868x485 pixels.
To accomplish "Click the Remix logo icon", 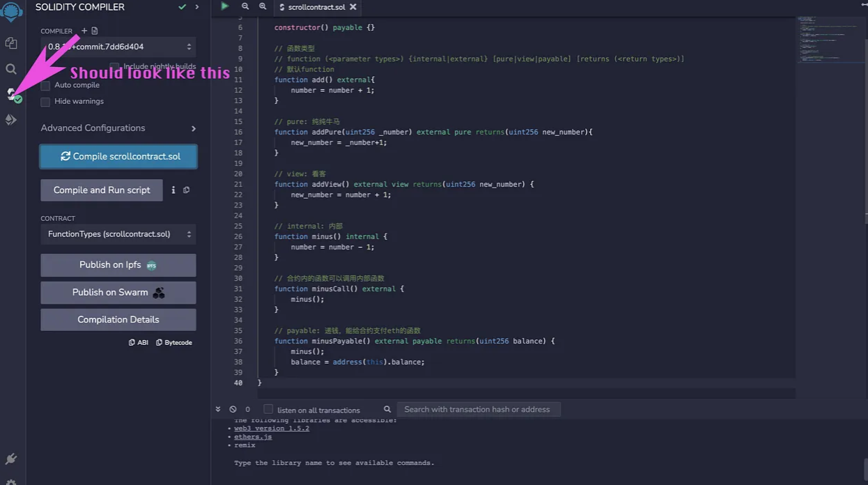I will pos(12,12).
